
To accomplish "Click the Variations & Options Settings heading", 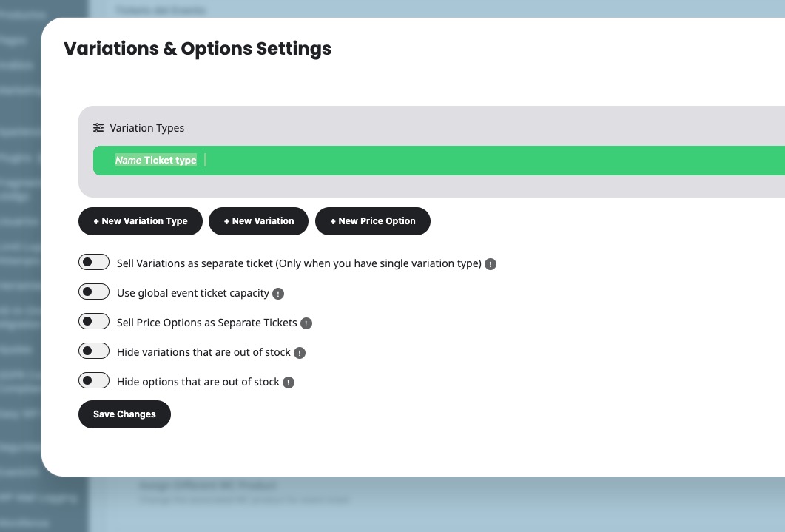I will pos(198,49).
